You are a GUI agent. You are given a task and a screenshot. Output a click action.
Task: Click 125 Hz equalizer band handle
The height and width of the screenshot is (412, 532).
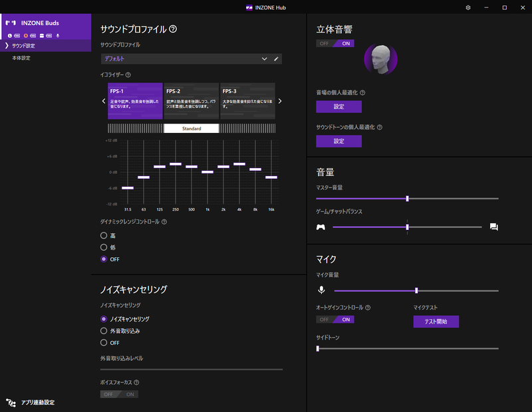point(160,167)
